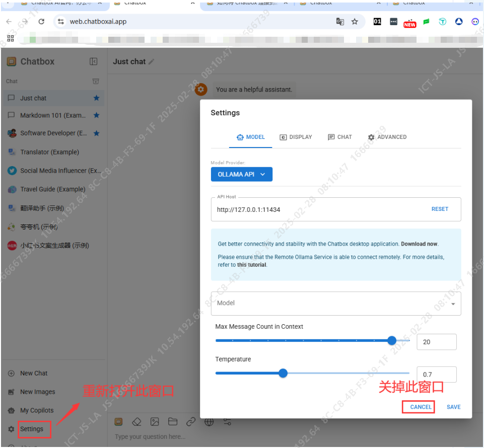Image resolution: width=484 pixels, height=448 pixels.
Task: Select the Travel Guide (Example) conversation
Action: (54, 189)
